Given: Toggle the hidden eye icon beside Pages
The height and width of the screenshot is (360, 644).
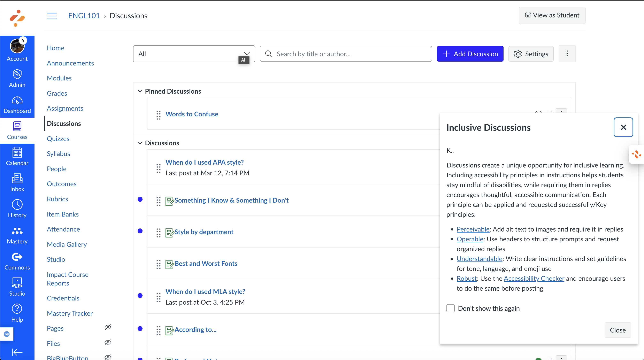Looking at the screenshot, I should tap(108, 328).
